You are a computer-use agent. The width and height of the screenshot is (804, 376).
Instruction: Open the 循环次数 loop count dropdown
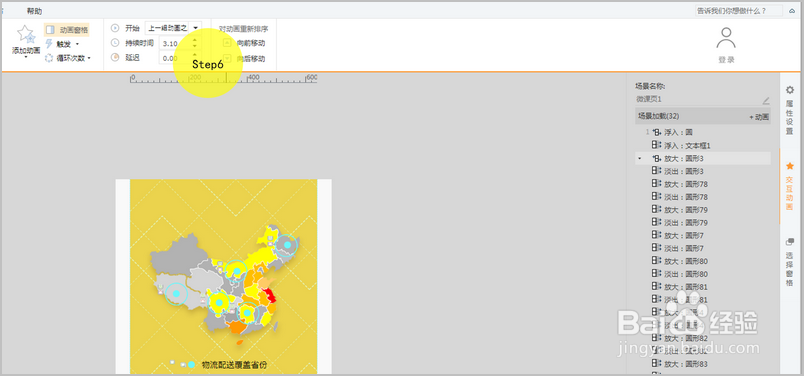[68, 58]
